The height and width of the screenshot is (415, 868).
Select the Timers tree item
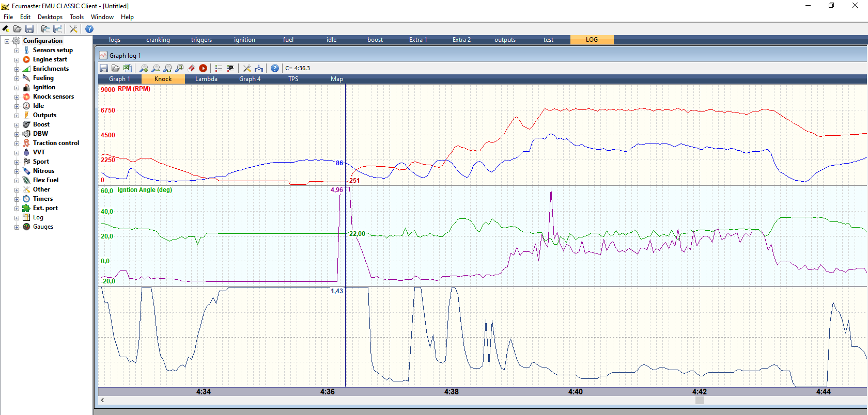(x=43, y=199)
